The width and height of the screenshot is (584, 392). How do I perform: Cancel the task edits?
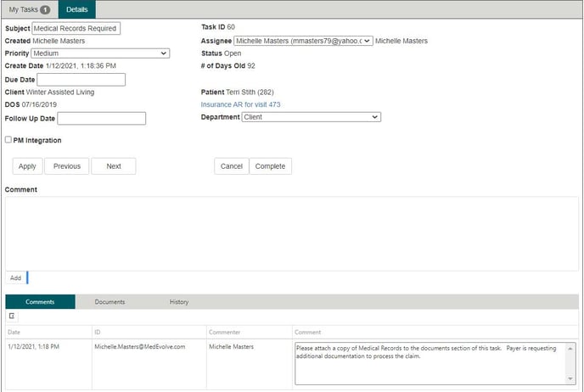click(x=232, y=166)
